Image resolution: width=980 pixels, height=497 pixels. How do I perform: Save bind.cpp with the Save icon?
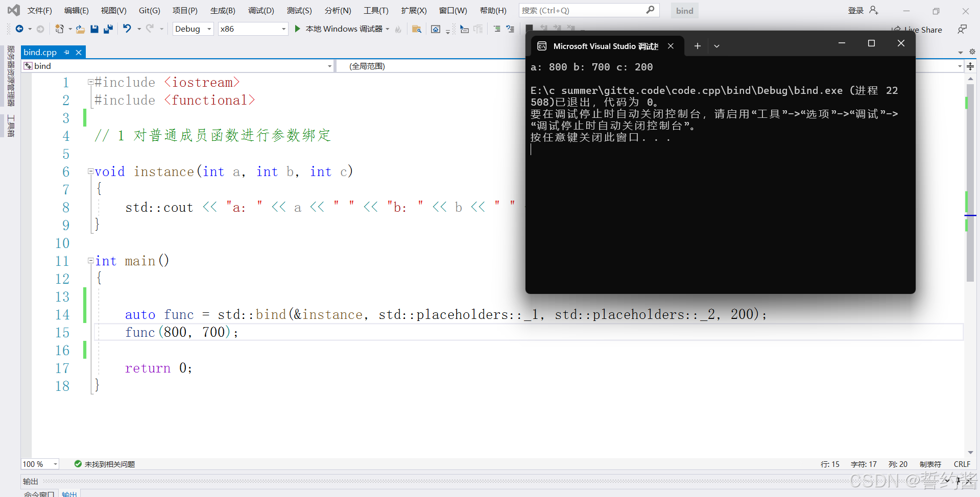(94, 29)
